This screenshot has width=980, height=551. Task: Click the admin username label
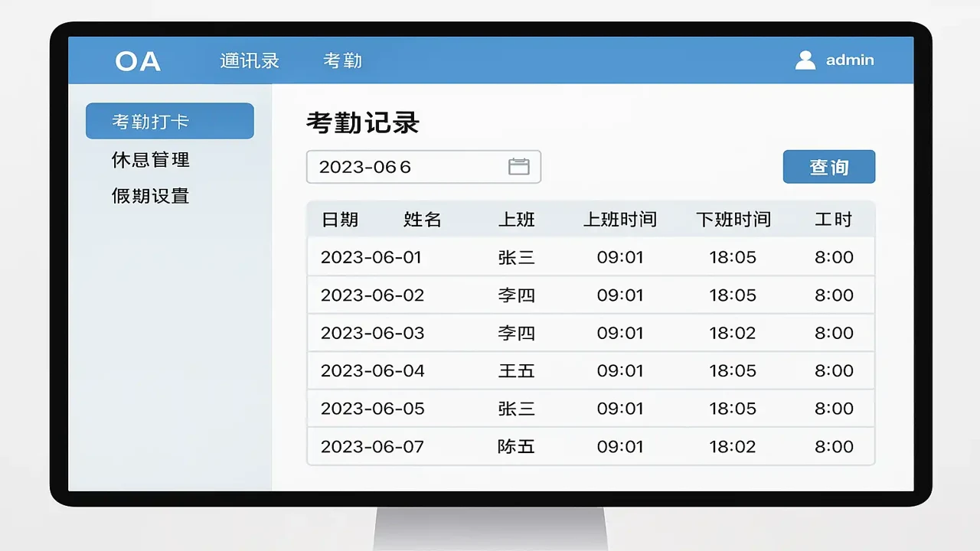(x=850, y=60)
